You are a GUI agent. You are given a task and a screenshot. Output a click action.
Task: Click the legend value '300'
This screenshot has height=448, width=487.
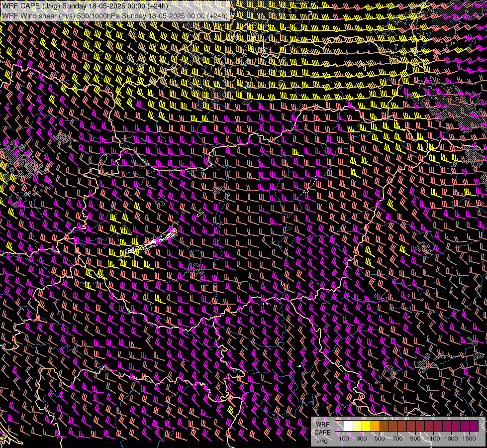coord(362,439)
